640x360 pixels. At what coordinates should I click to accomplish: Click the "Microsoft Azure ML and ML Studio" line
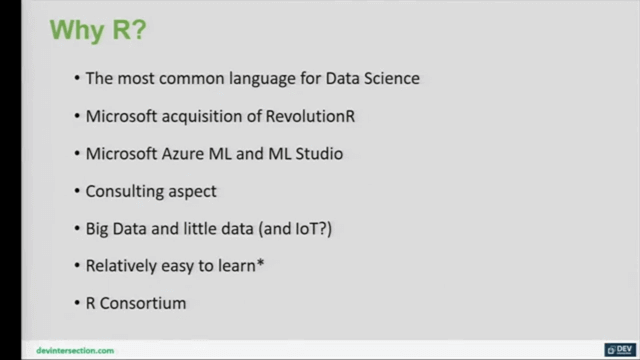(214, 154)
